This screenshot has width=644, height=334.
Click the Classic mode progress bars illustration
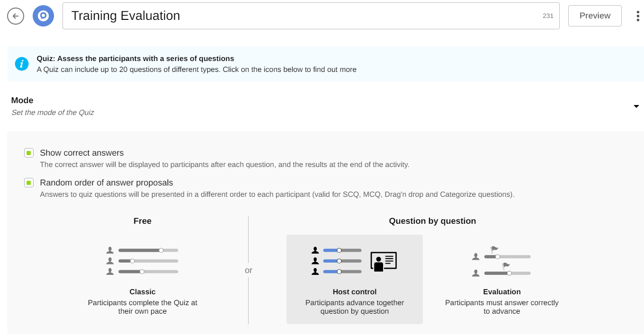(143, 261)
